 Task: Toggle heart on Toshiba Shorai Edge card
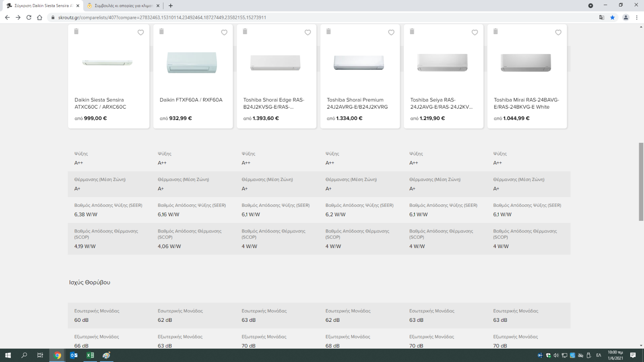coord(308,33)
